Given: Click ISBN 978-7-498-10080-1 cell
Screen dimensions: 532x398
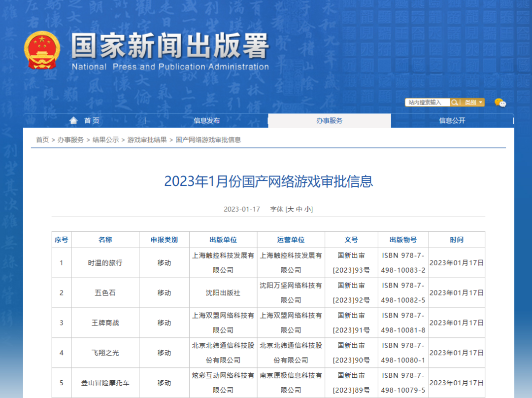Looking at the screenshot, I should (403, 353).
